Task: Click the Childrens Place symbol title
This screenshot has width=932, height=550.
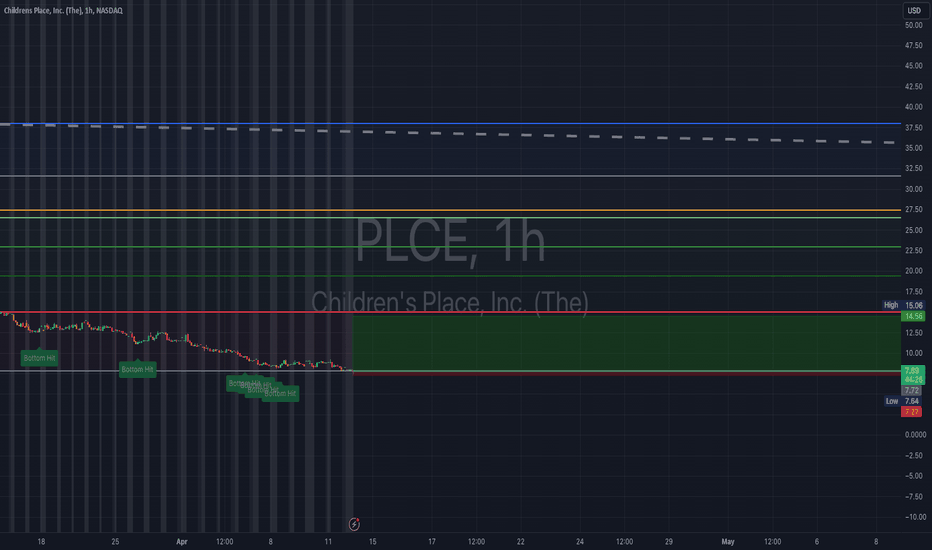Action: tap(63, 11)
